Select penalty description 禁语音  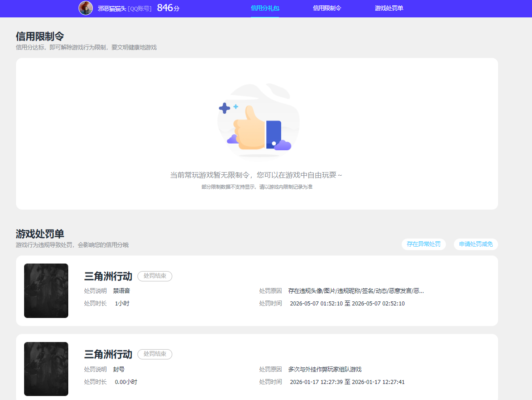(x=121, y=291)
